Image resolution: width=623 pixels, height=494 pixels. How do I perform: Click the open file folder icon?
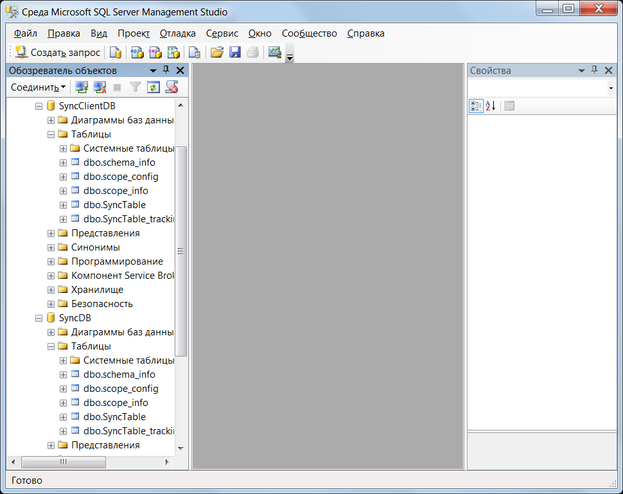[217, 52]
